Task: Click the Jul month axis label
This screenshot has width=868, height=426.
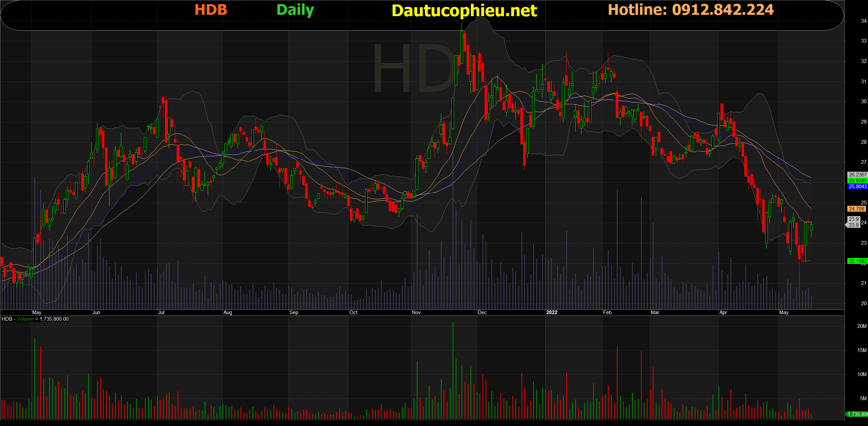Action: pos(161,312)
